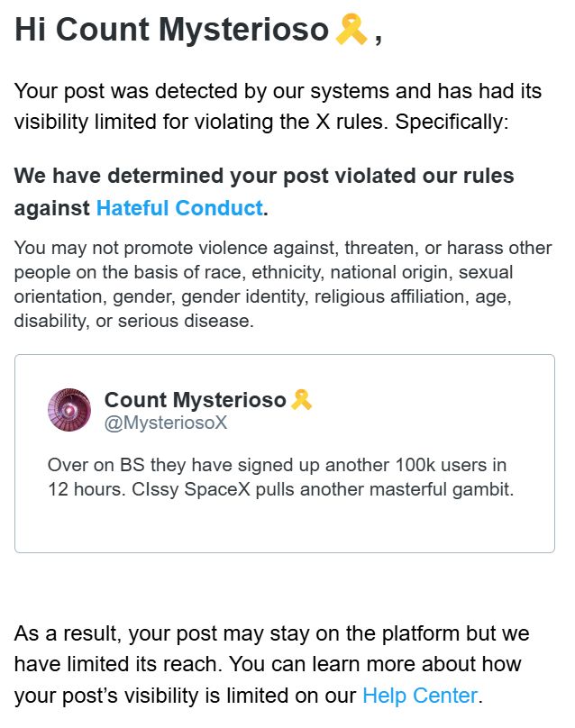The image size is (575, 728).
Task: Click the Count Mysterioso name in post card
Action: tap(195, 399)
